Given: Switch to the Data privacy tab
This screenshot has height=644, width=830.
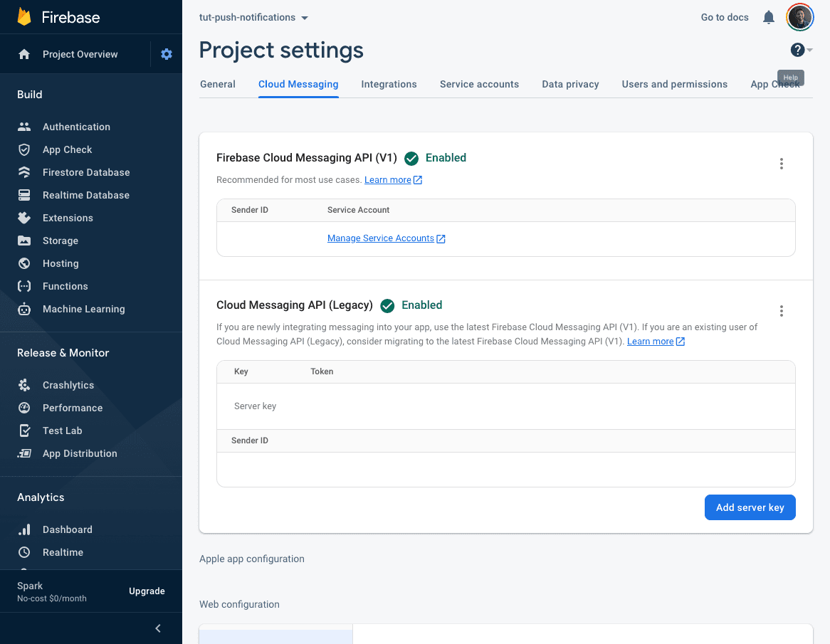Looking at the screenshot, I should click(569, 84).
